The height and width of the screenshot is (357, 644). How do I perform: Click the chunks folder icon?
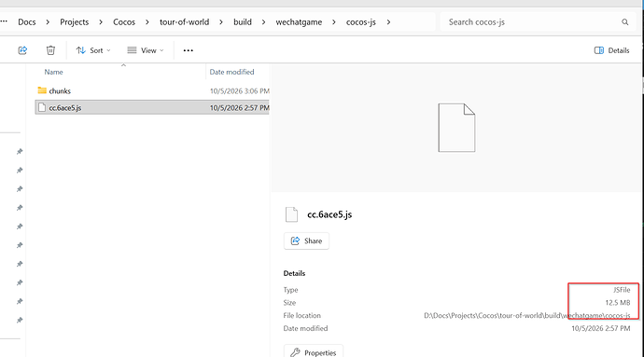42,90
